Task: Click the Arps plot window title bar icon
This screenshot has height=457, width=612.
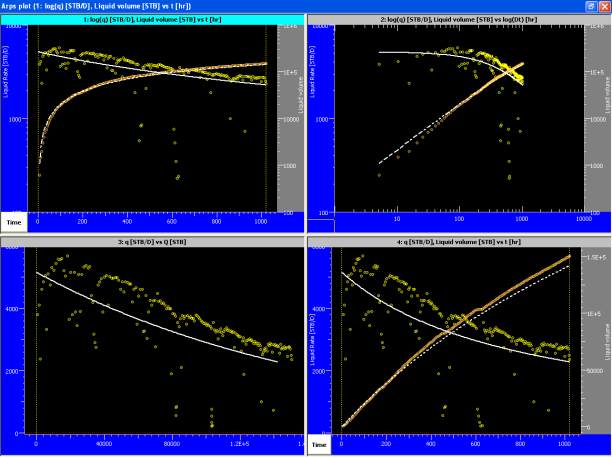Action: (x=7, y=6)
